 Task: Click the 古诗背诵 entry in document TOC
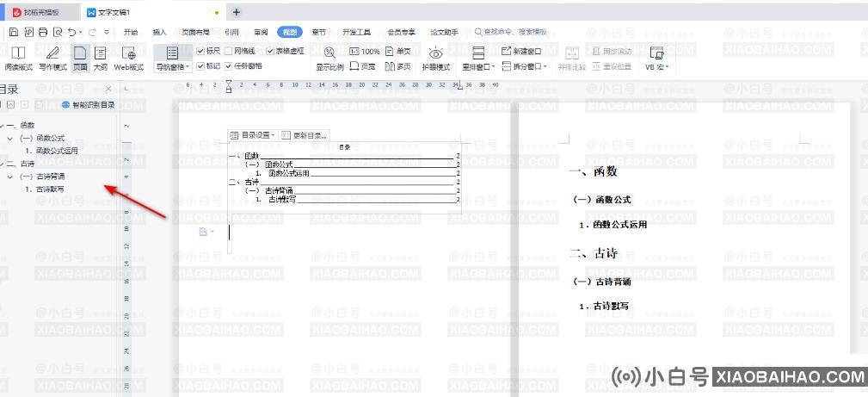click(279, 190)
